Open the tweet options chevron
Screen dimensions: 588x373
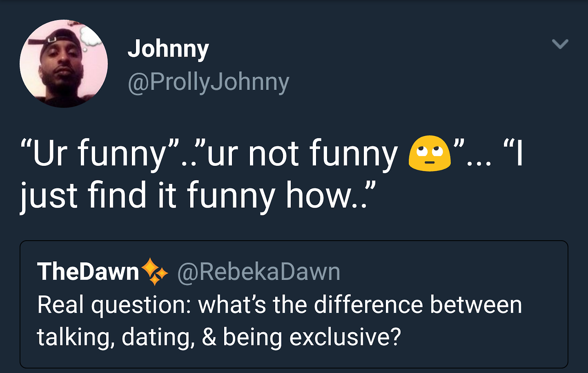[x=560, y=44]
